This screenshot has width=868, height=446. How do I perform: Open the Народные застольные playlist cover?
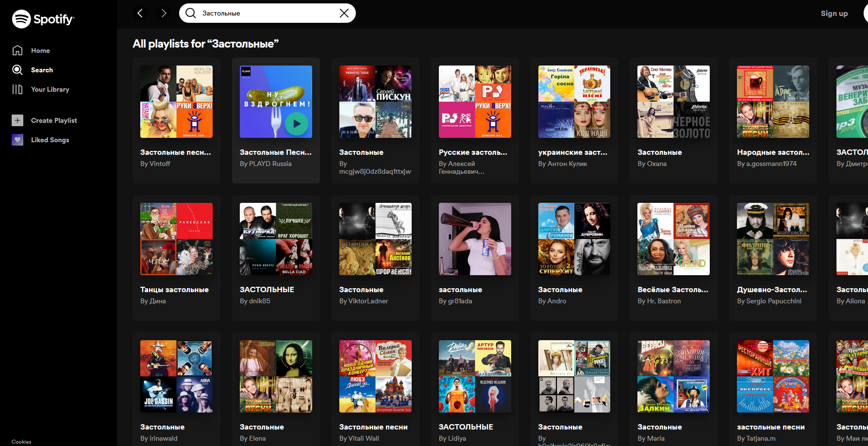click(773, 101)
